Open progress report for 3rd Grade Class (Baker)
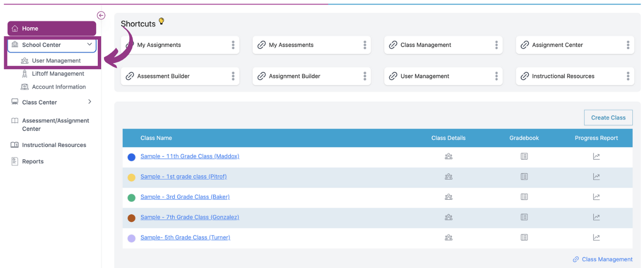 coord(596,197)
